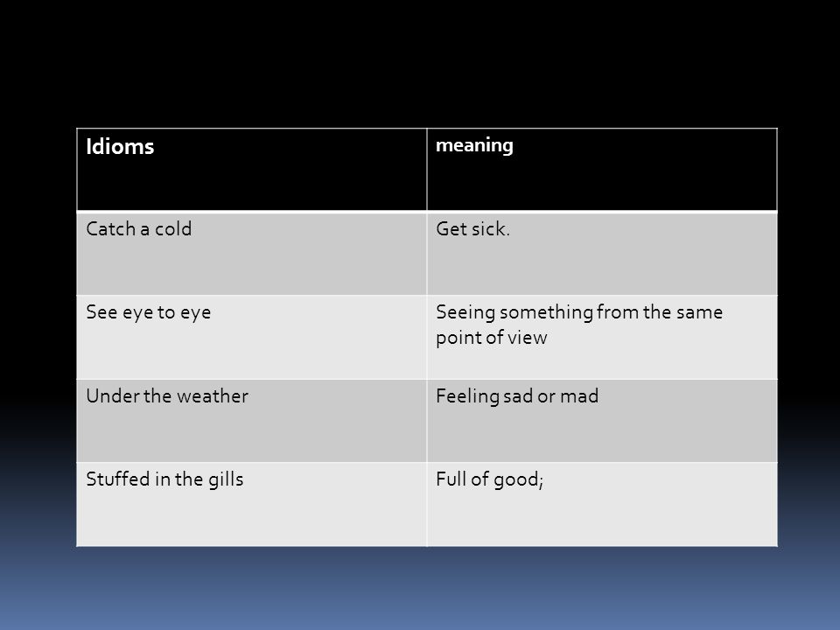Click the meaning column header cell
The width and height of the screenshot is (840, 630).
click(602, 169)
